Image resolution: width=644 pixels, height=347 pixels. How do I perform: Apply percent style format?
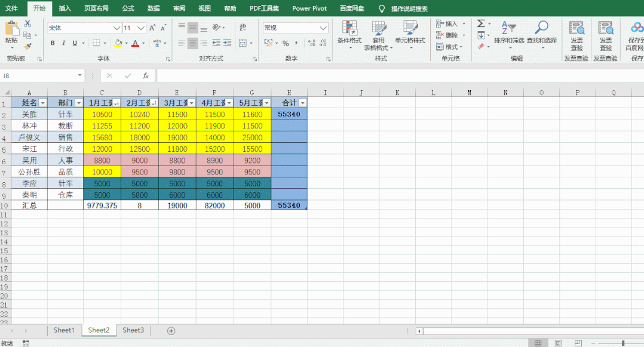click(286, 43)
